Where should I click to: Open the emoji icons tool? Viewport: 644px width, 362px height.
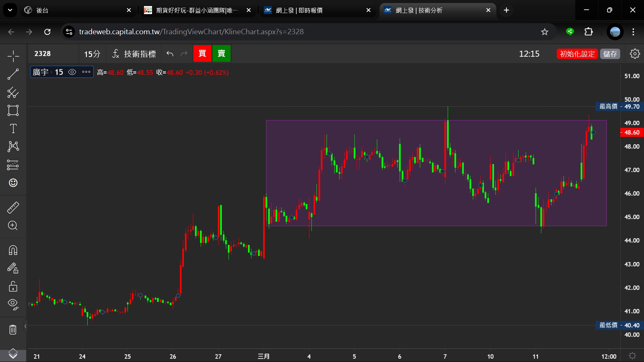13,183
